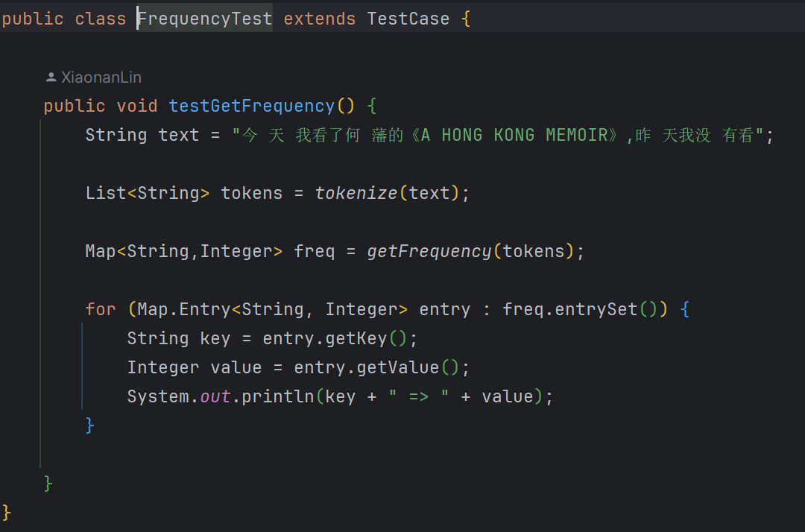This screenshot has width=805, height=532.
Task: Click the TestCase superclass name
Action: [x=408, y=19]
